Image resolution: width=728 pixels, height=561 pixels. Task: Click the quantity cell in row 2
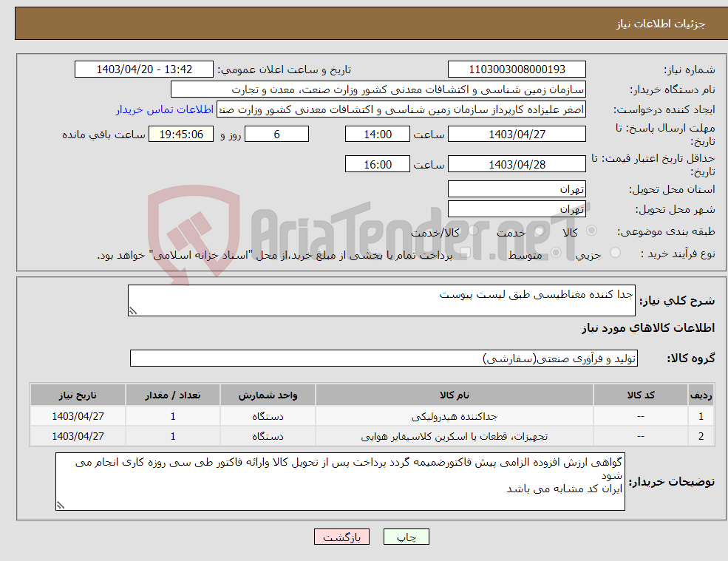[173, 436]
